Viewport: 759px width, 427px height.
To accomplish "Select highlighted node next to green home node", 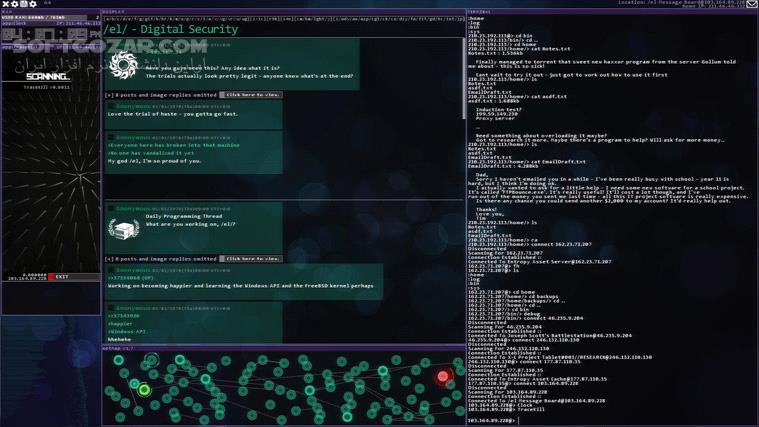I will point(134,384).
